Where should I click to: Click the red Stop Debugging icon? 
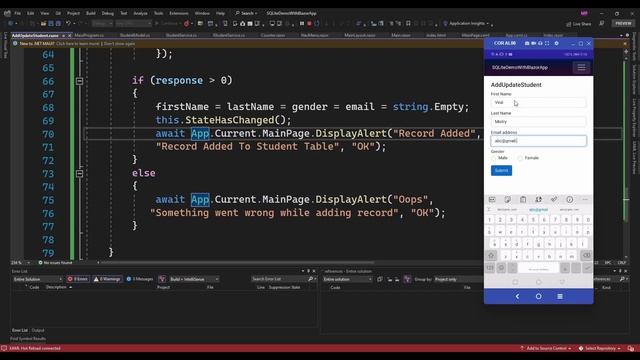tap(309, 24)
